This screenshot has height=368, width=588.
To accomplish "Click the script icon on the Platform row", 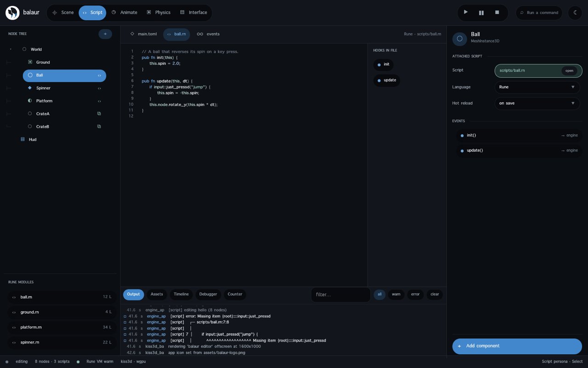I will click(x=99, y=101).
